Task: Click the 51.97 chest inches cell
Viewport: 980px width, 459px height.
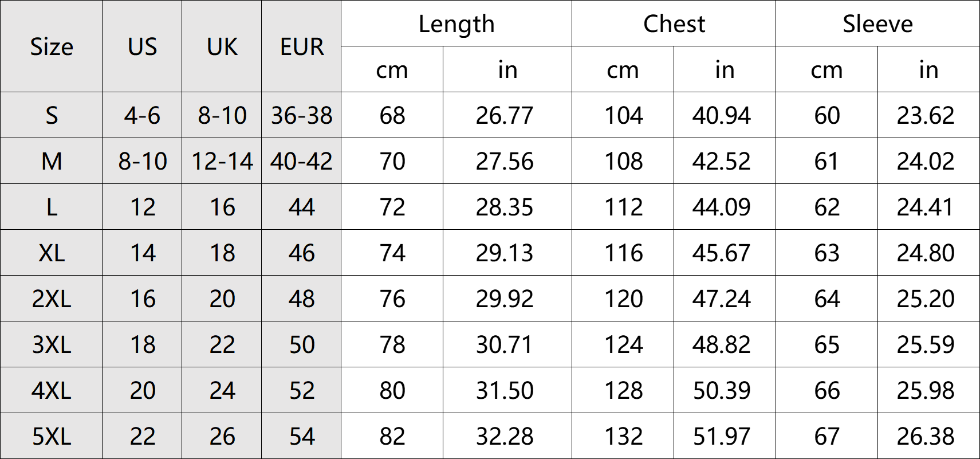Action: pos(721,437)
